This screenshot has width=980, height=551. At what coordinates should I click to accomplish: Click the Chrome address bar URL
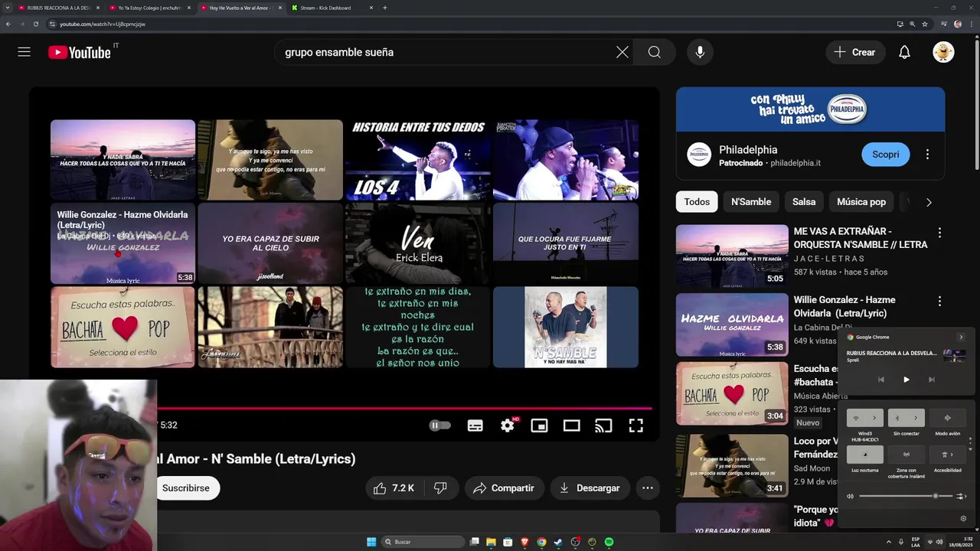[103, 24]
